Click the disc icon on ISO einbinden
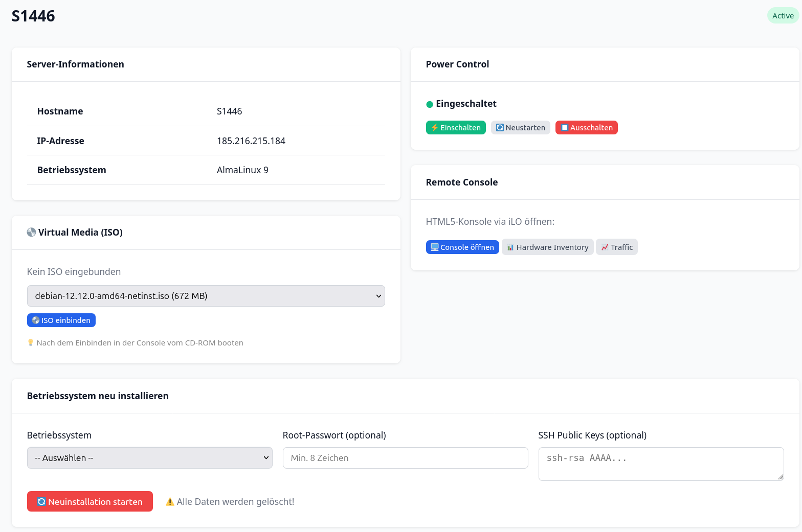The image size is (802, 532). coord(35,320)
